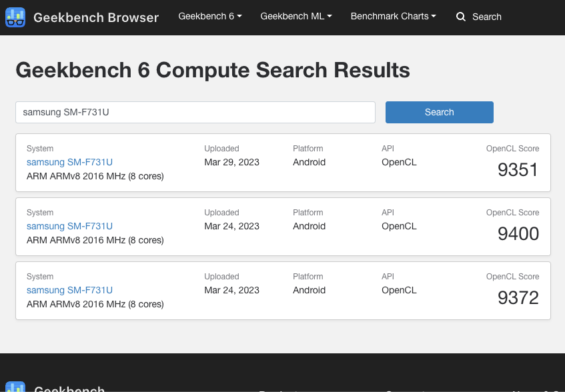565x392 pixels.
Task: Click Android platform in 9372 result
Action: [309, 291]
